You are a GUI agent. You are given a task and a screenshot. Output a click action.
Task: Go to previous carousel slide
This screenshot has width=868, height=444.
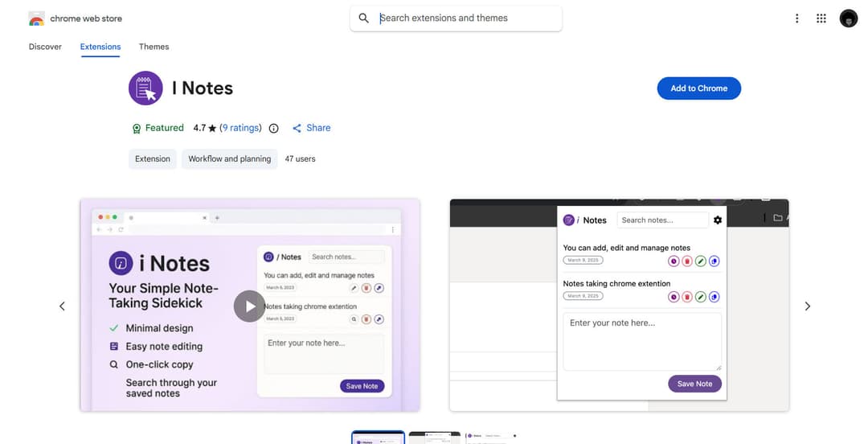(62, 306)
